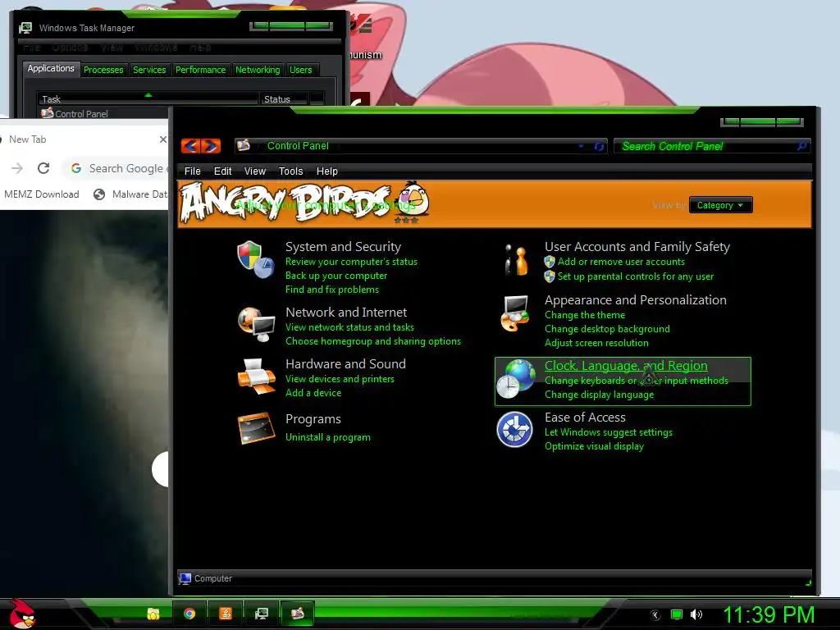The height and width of the screenshot is (630, 840).
Task: Click the Network and Internet globe icon
Action: (256, 323)
